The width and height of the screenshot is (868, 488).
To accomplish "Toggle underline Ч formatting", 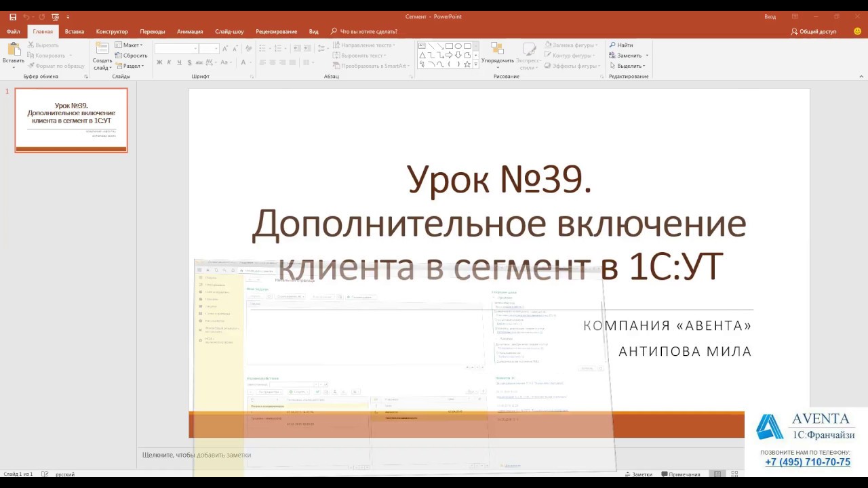I will click(179, 62).
